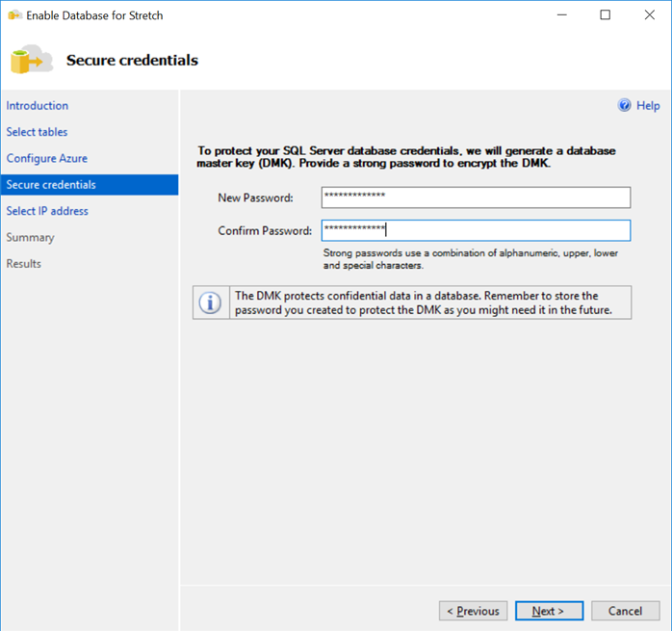Go back with the Previous button

(x=473, y=611)
